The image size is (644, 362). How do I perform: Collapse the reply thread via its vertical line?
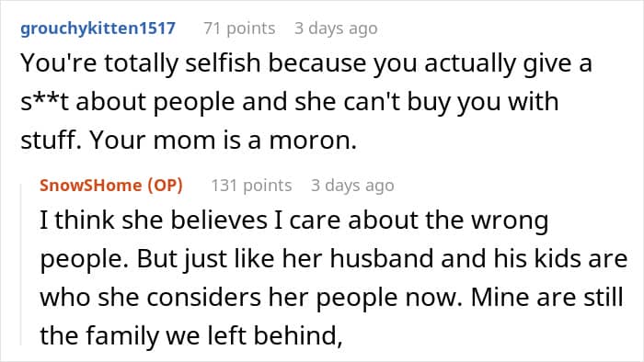click(x=21, y=265)
